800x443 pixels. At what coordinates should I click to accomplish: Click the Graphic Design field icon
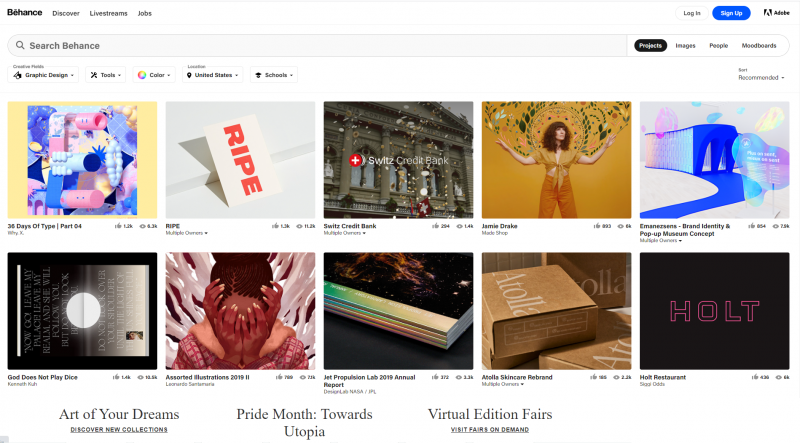click(x=18, y=75)
